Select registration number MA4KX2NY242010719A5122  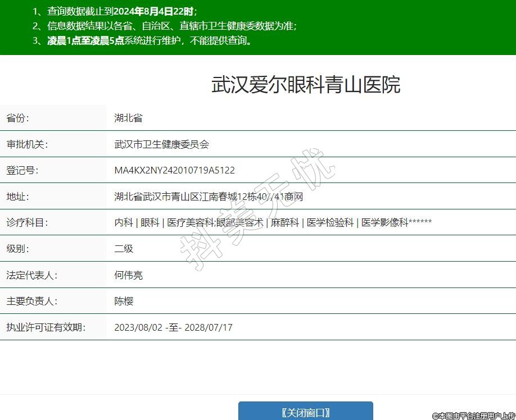click(174, 170)
